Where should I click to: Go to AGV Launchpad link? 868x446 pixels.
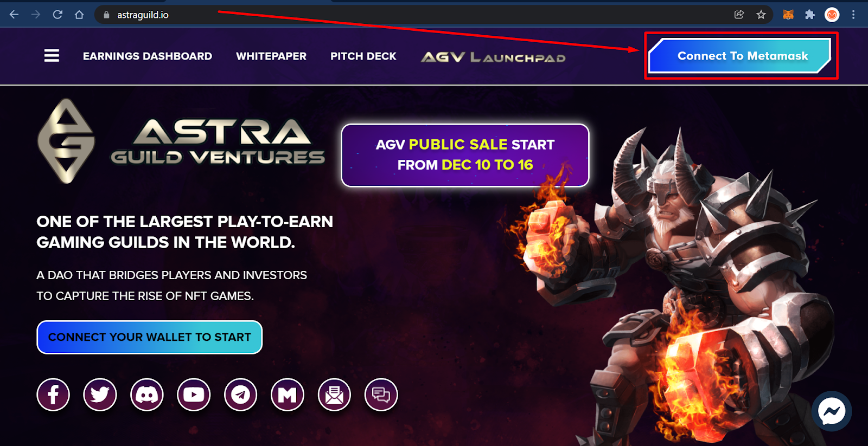[x=493, y=57]
